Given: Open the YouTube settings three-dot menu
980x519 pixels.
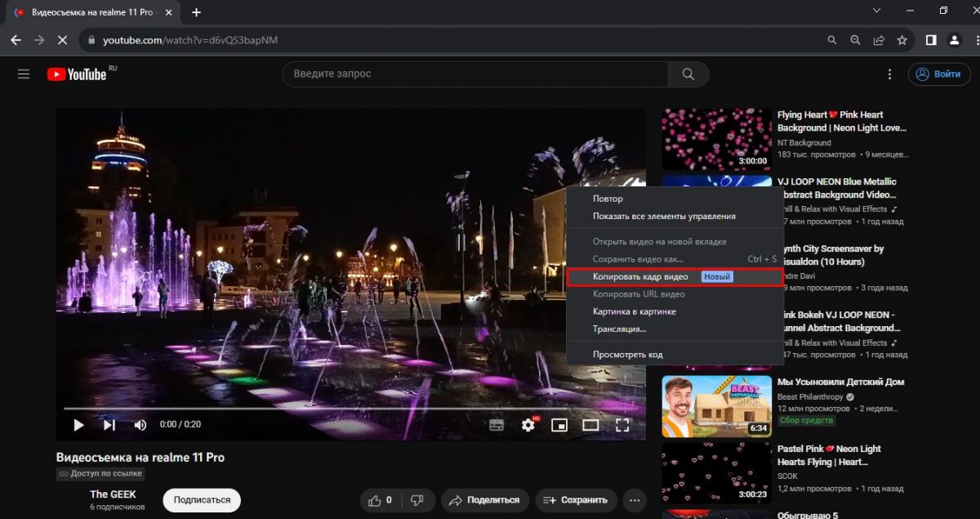Looking at the screenshot, I should 890,74.
